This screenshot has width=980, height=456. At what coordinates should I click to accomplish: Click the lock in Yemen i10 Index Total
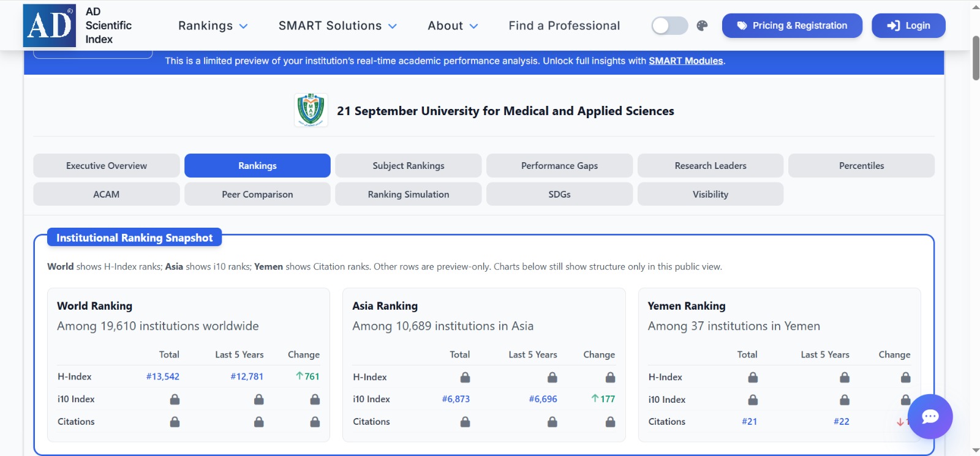coord(753,400)
